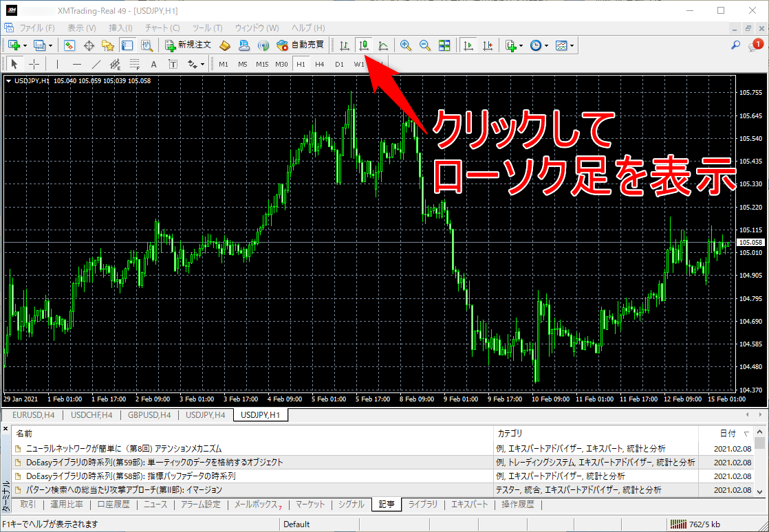This screenshot has width=769, height=532.
Task: Open the メールボックス terminal tab
Action: click(x=259, y=504)
